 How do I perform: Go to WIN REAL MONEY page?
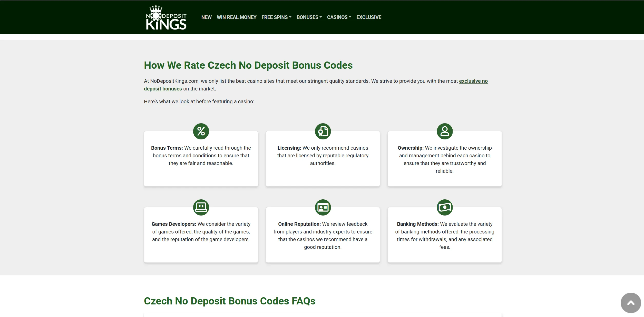coord(236,17)
